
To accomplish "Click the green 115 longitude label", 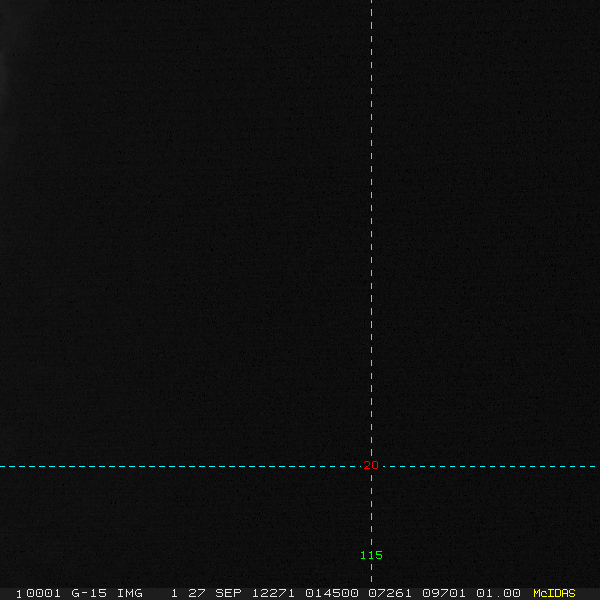I will (x=371, y=555).
